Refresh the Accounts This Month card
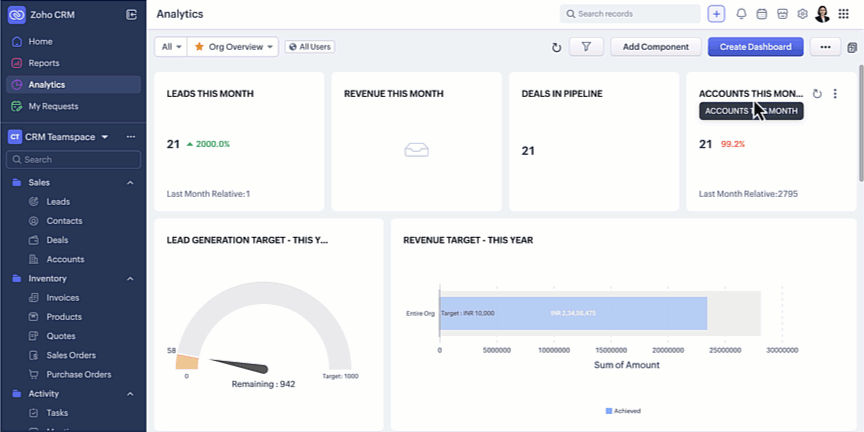Image resolution: width=864 pixels, height=432 pixels. (x=817, y=94)
